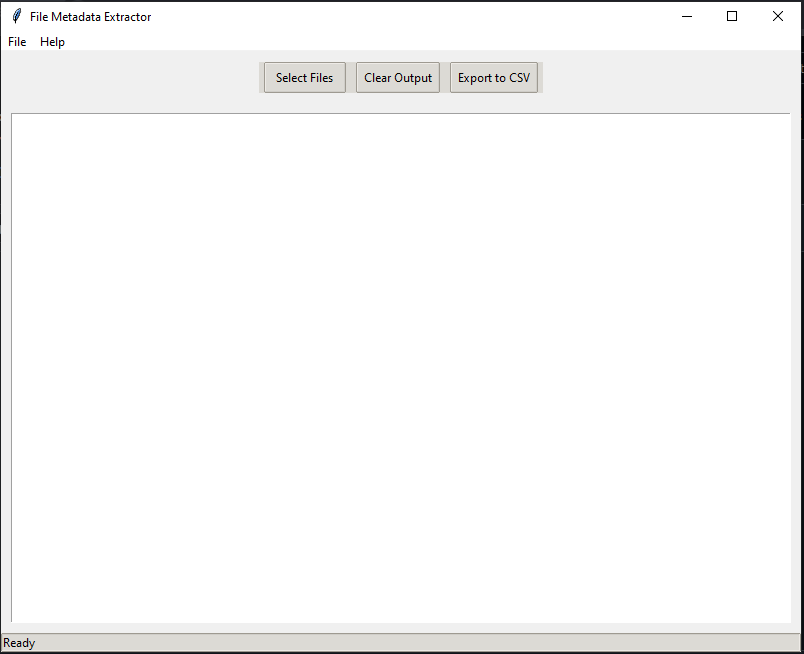Close the File Metadata Extractor window

coord(778,16)
